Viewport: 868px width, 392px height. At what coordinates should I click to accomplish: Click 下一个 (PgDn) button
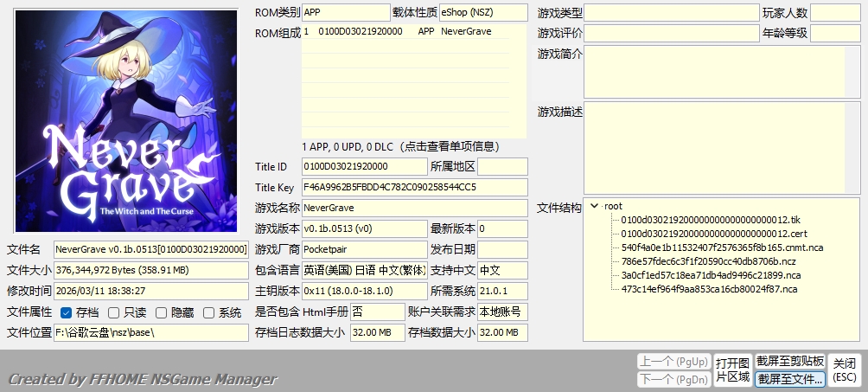(x=673, y=379)
